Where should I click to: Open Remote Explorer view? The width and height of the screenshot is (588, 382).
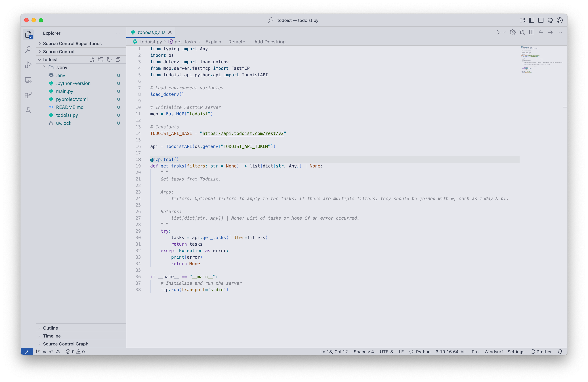(x=28, y=80)
